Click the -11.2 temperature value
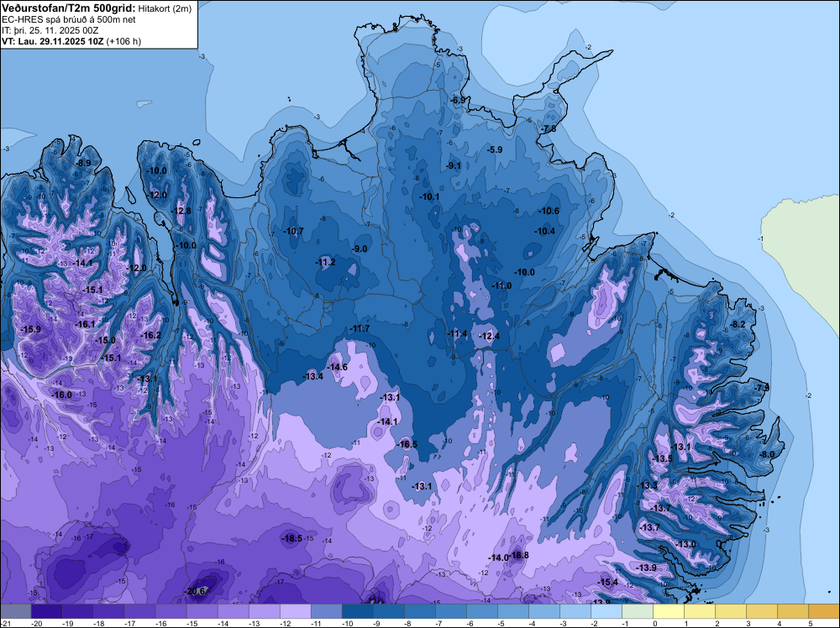 [325, 262]
